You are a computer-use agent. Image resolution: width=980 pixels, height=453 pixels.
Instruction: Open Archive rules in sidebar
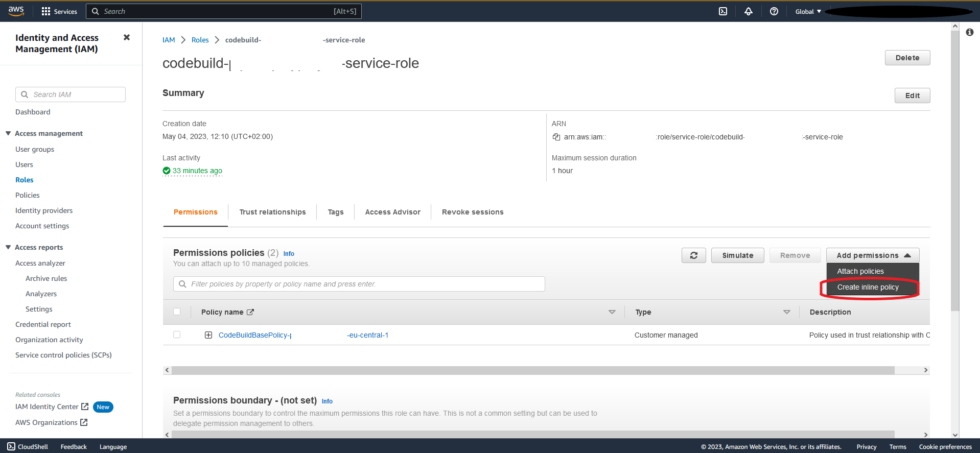(x=46, y=278)
